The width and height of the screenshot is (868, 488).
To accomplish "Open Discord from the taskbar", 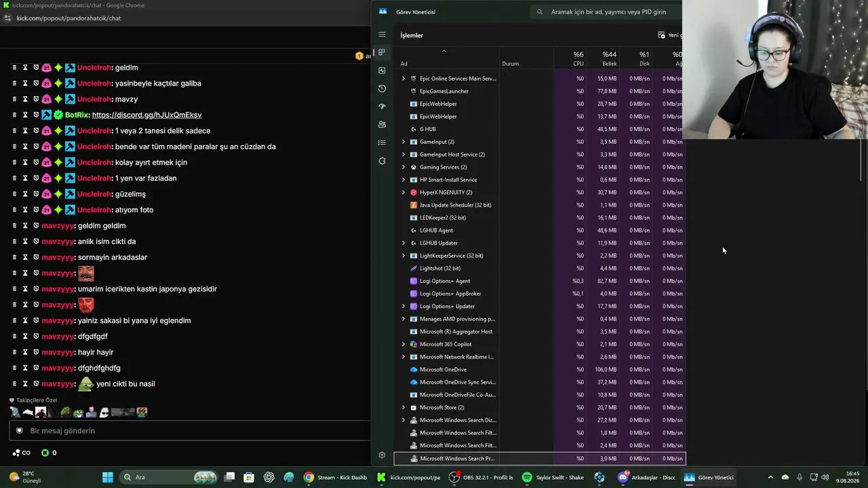I will (x=623, y=477).
